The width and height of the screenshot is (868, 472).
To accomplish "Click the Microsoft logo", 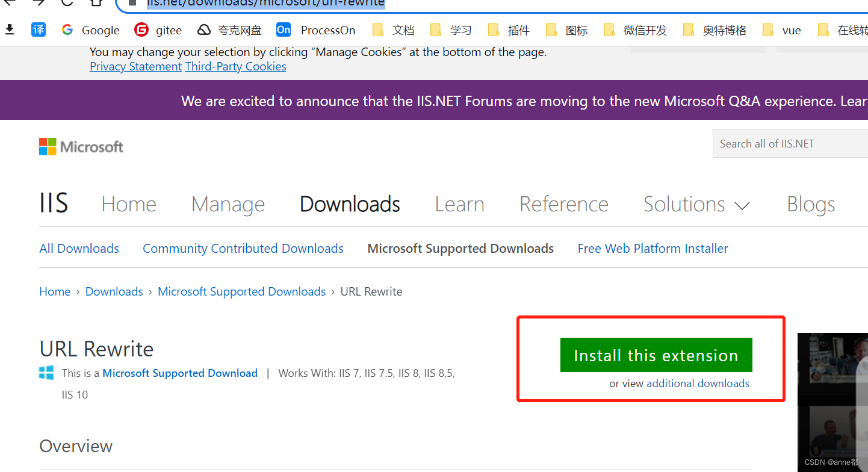I will [81, 146].
